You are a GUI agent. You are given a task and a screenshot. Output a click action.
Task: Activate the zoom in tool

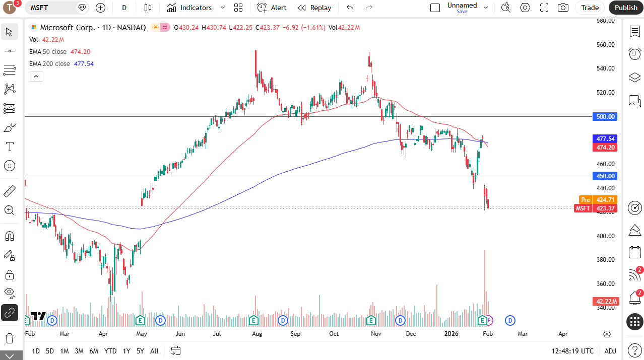coord(9,210)
